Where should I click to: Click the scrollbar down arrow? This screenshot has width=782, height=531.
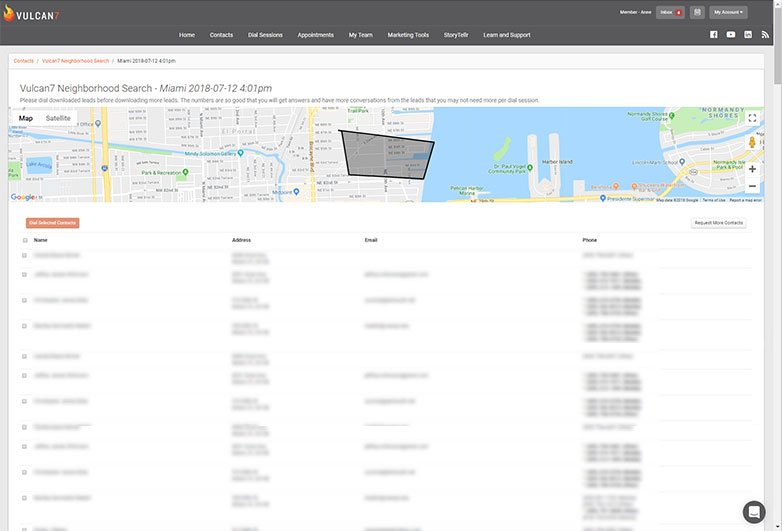[778, 528]
